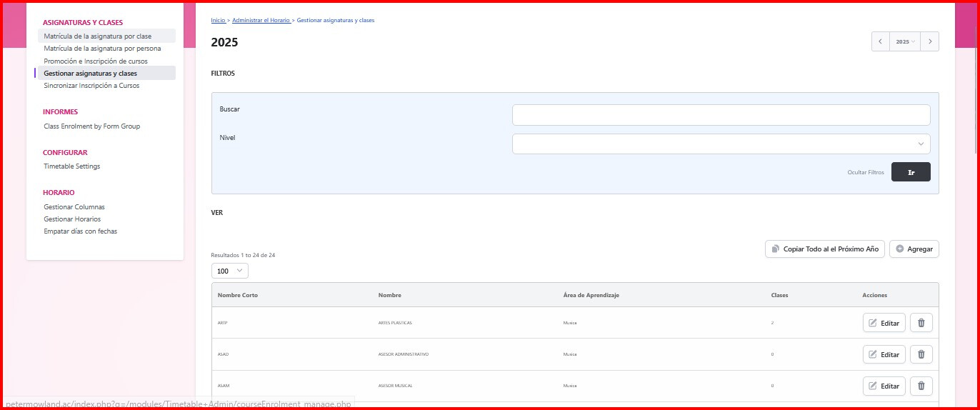Screen dimensions: 980x410
Task: Copy all courses to next year
Action: coord(824,249)
